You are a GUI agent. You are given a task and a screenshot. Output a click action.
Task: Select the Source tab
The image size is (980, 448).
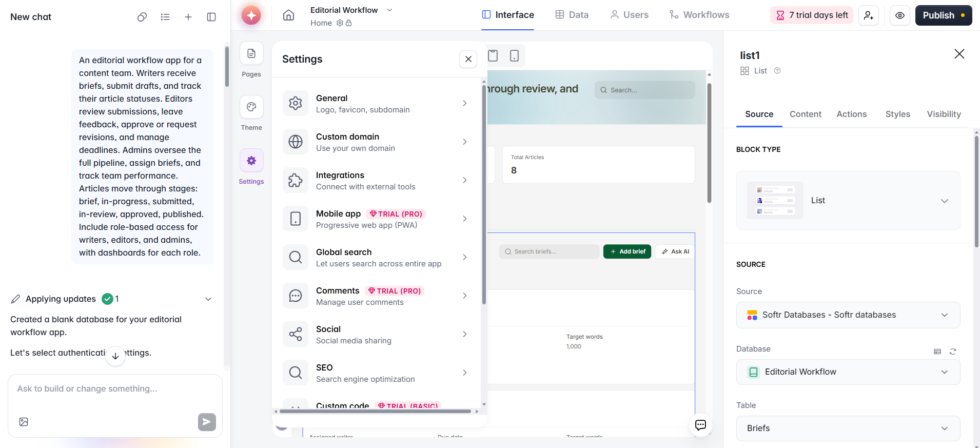759,114
